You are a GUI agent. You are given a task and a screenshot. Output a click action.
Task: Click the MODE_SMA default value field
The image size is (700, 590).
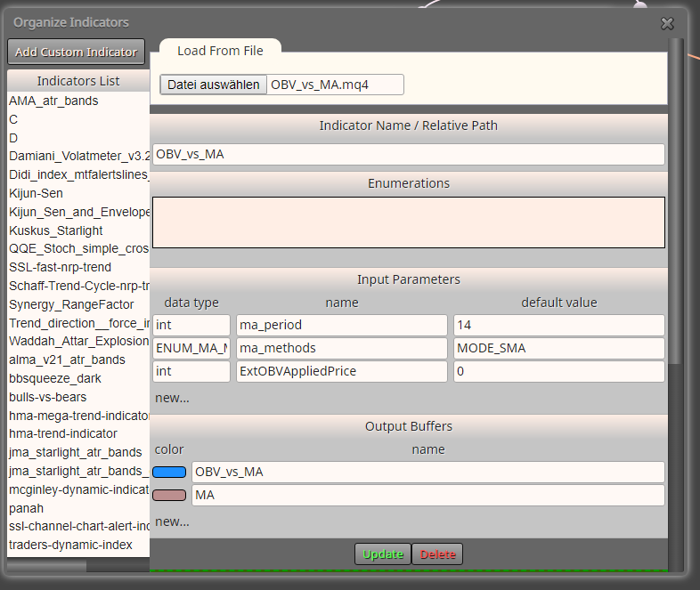point(559,348)
